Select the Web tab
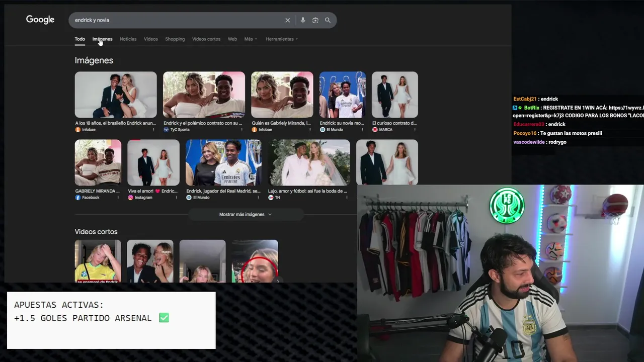 pyautogui.click(x=232, y=39)
